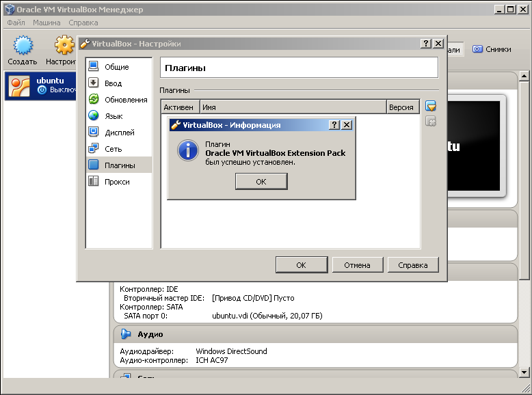Click the VirtualBox Manager title bar icon
This screenshot has width=532, height=395.
[x=10, y=9]
